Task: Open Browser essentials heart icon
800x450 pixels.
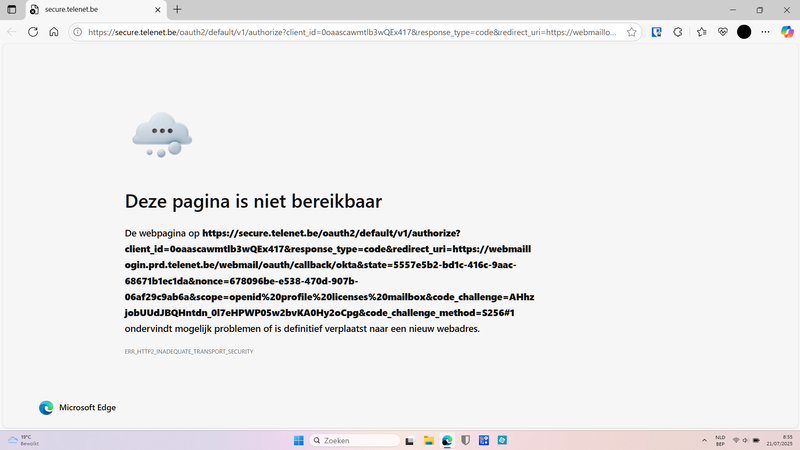Action: point(723,32)
